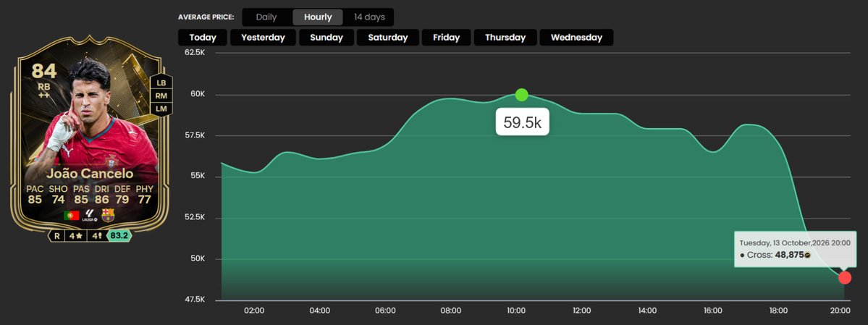
Task: Select the Thursday button
Action: point(505,38)
